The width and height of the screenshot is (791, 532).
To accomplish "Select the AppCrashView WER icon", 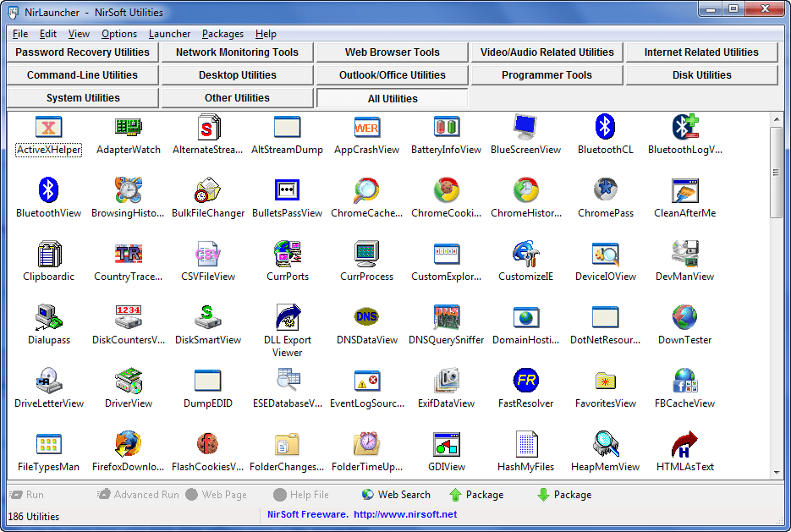I will (367, 127).
